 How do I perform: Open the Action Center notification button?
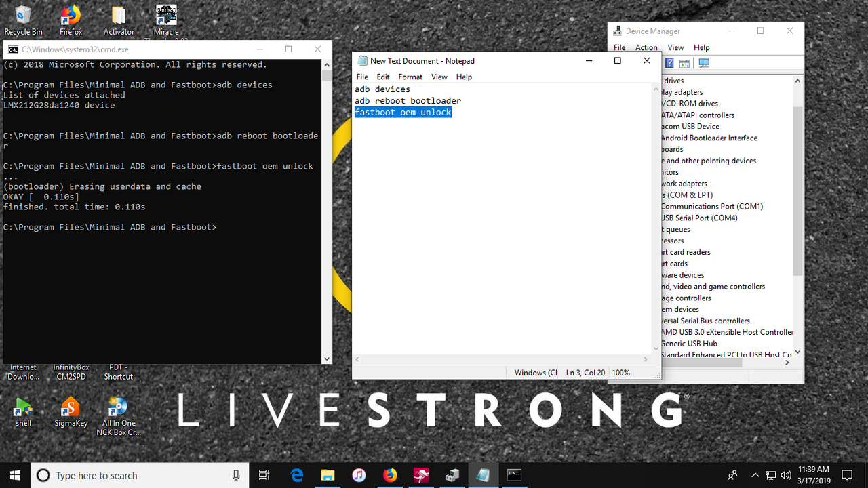[x=847, y=475]
